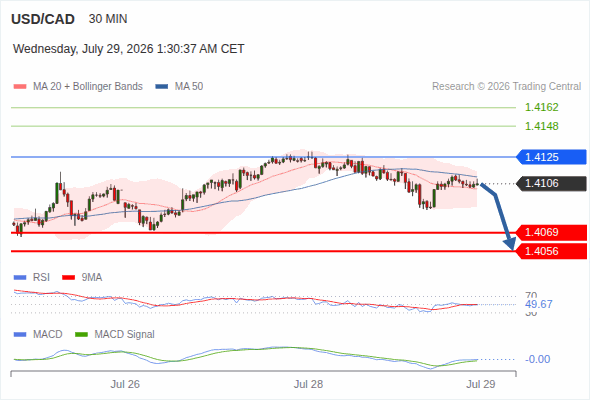
Task: Click the Jul 26 date axis label
Action: point(125,384)
